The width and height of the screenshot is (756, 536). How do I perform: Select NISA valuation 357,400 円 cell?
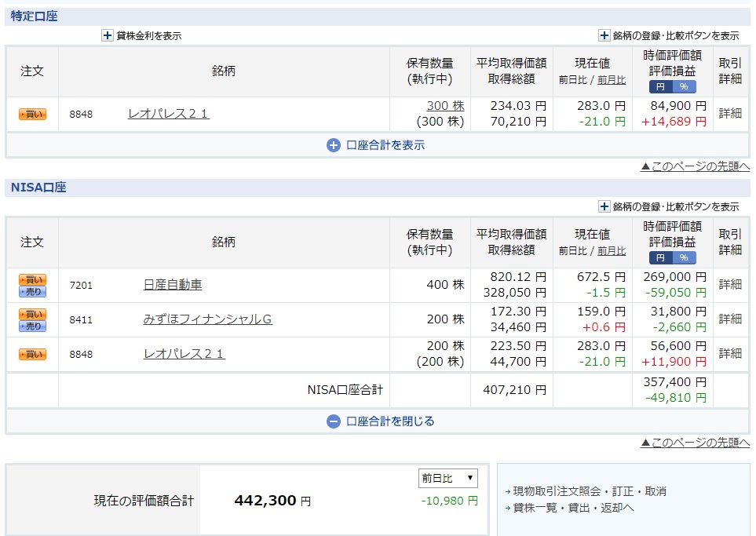pyautogui.click(x=675, y=382)
